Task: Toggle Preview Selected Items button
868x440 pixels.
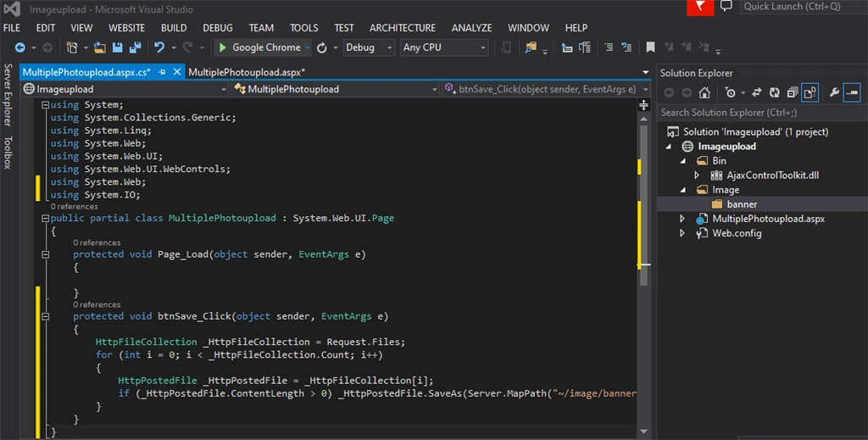Action: click(x=852, y=93)
